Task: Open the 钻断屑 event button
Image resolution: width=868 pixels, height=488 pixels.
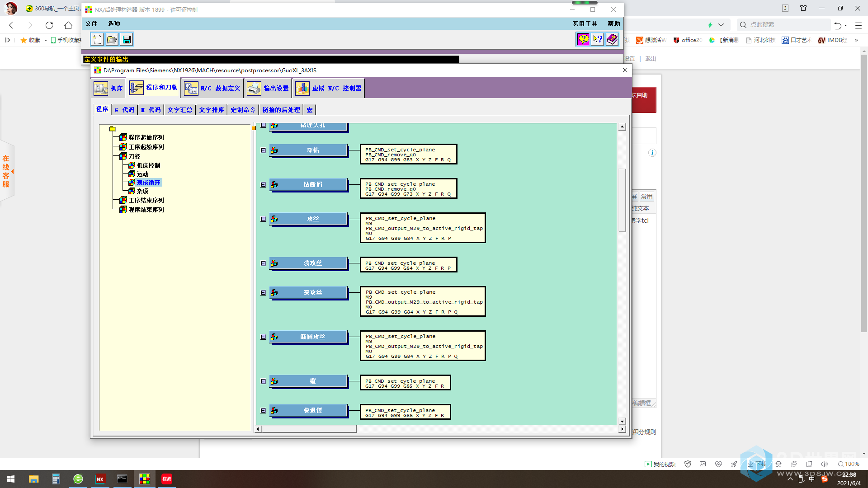Action: click(309, 185)
